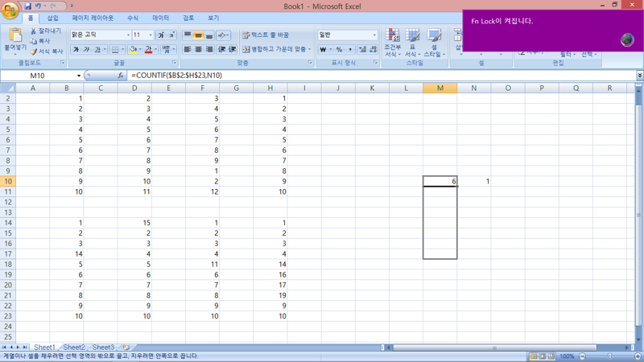Image resolution: width=644 pixels, height=362 pixels.
Task: Click the zoom slider handle
Action: pos(610,356)
